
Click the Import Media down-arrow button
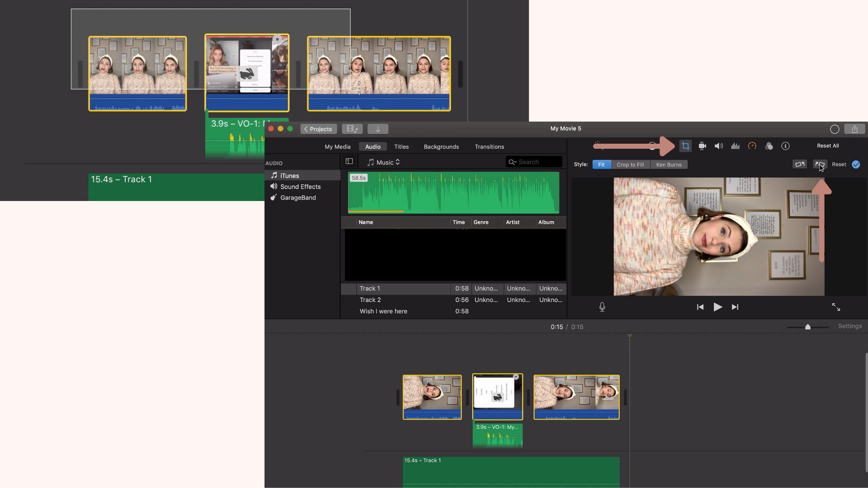(x=378, y=129)
